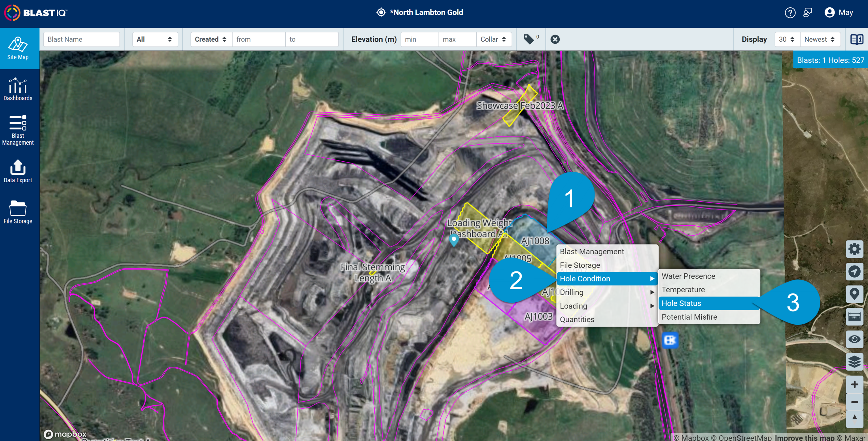Open the Created date type dropdown
Image resolution: width=868 pixels, height=441 pixels.
pyautogui.click(x=211, y=39)
